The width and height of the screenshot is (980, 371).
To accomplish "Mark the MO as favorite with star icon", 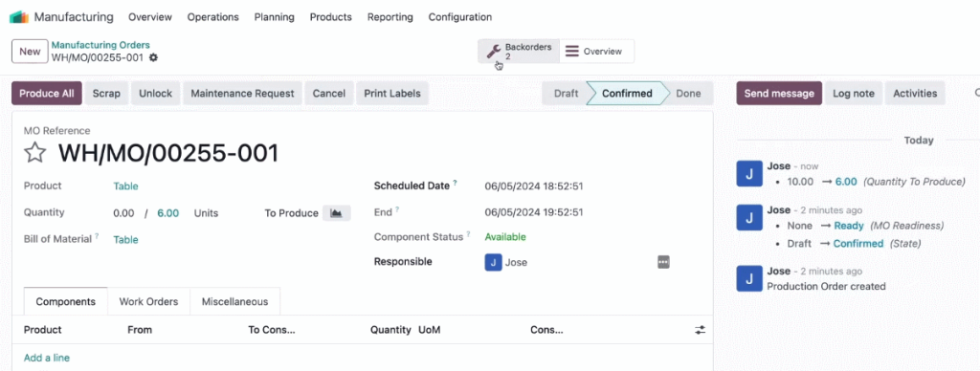I will click(x=35, y=152).
